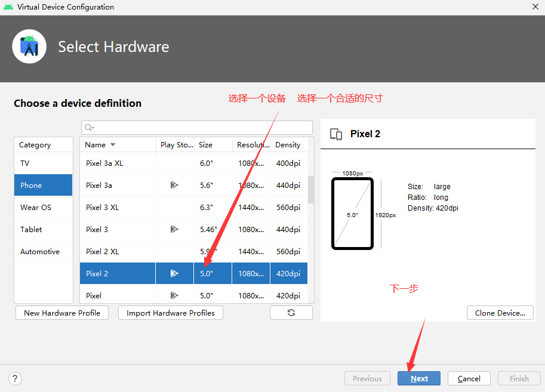545x392 pixels.
Task: Select the Pixel 3a device name
Action: [99, 185]
